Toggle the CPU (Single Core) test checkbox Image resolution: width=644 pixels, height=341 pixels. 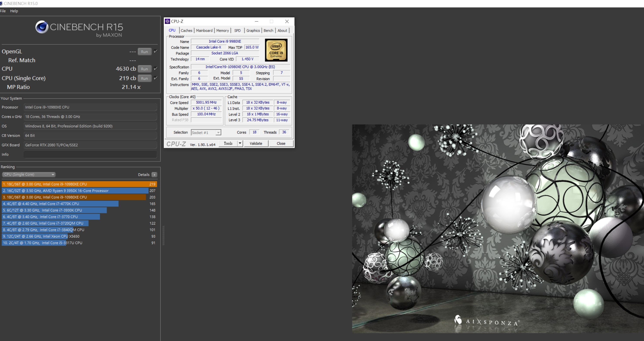[x=156, y=78]
